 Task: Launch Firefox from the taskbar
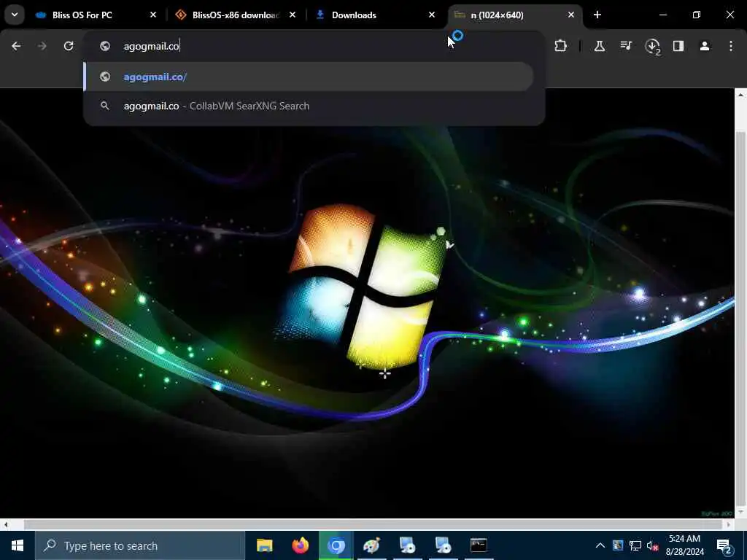[300, 545]
